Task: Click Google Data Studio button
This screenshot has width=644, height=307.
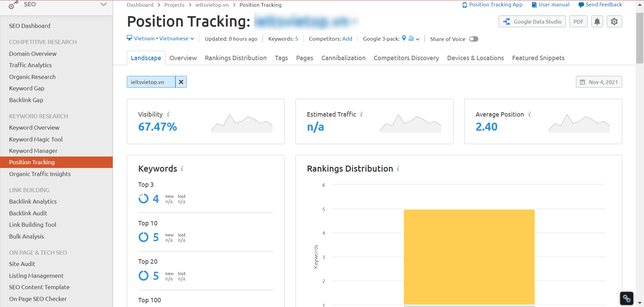Action: pos(532,21)
